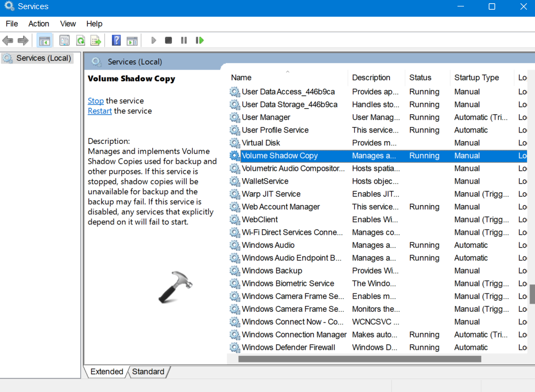Click the Restart Service toolbar icon
The image size is (535, 392).
200,40
